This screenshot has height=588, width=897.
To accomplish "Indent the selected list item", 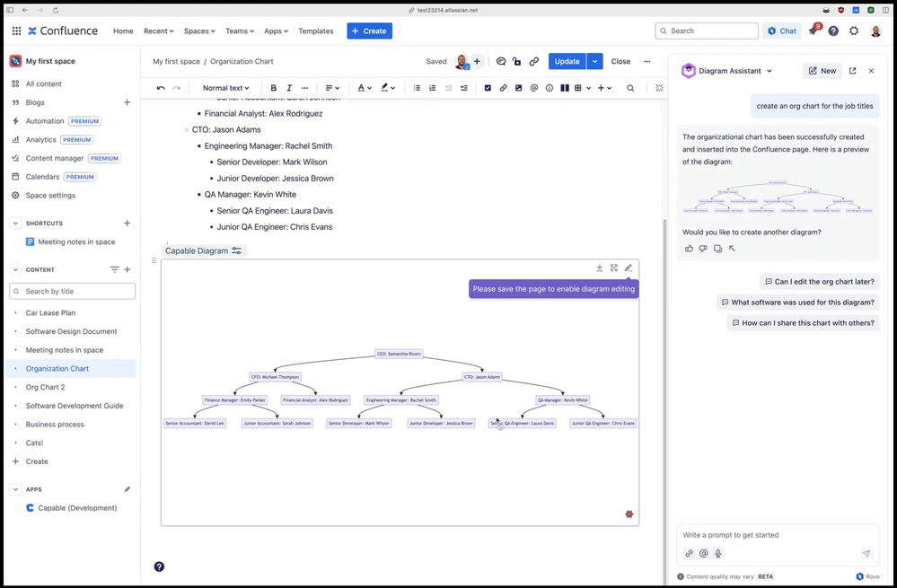I will pyautogui.click(x=464, y=88).
